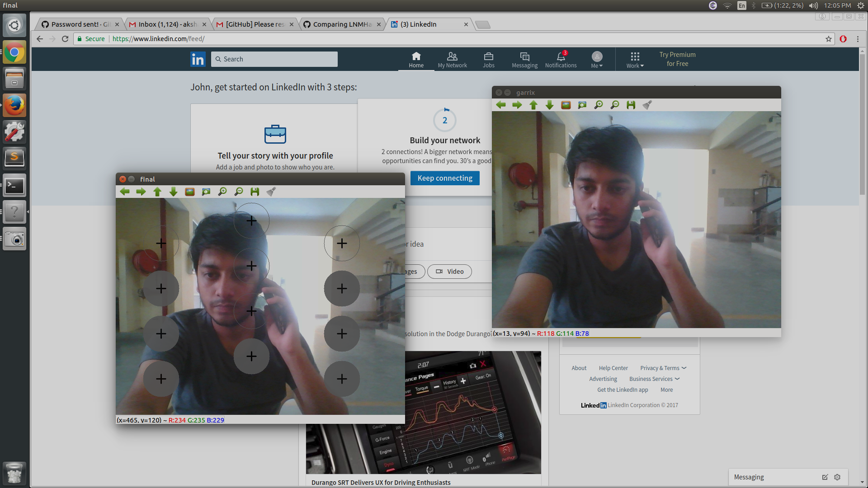
Task: Click zoom out icon in garrix window
Action: coord(615,105)
